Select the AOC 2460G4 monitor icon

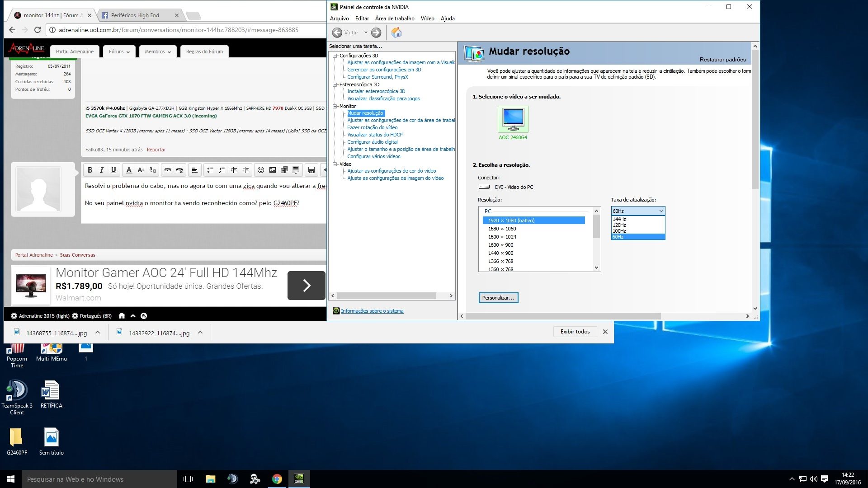[513, 119]
